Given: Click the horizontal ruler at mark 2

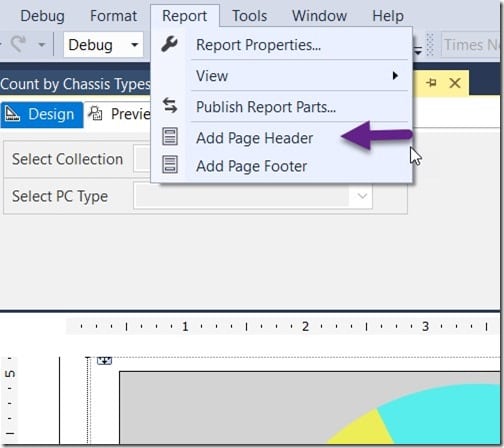Looking at the screenshot, I should click(305, 326).
